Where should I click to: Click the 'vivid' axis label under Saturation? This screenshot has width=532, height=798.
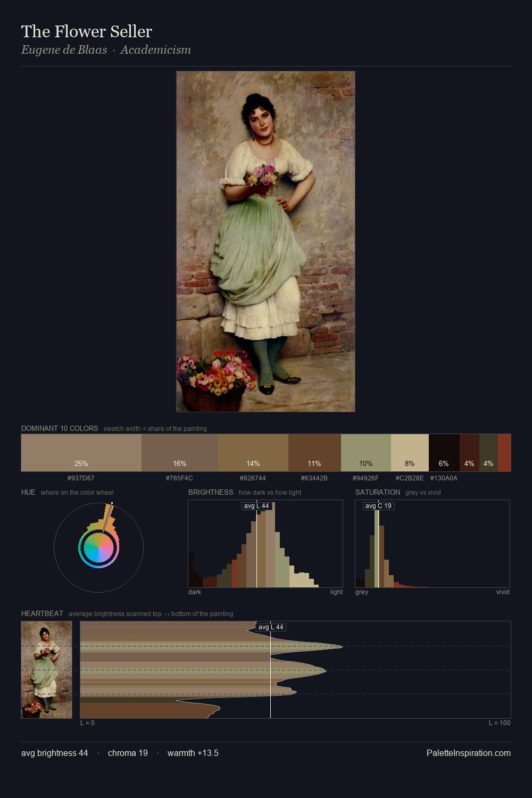503,592
